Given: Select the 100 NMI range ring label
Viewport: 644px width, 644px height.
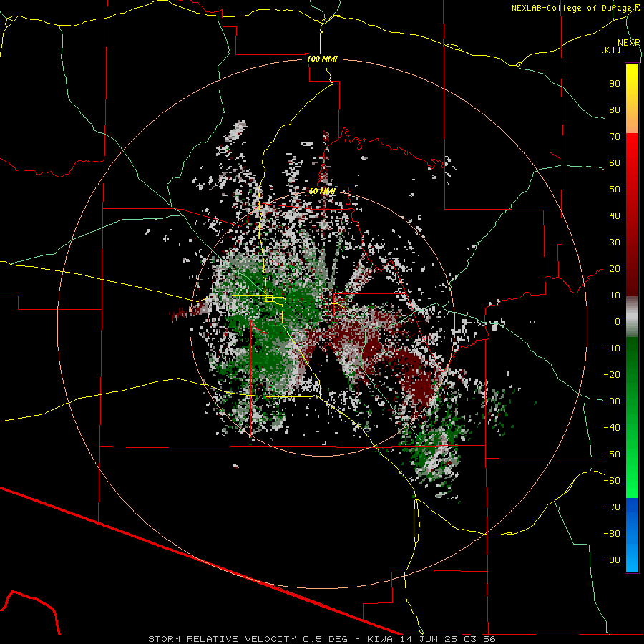Looking at the screenshot, I should click(x=322, y=59).
